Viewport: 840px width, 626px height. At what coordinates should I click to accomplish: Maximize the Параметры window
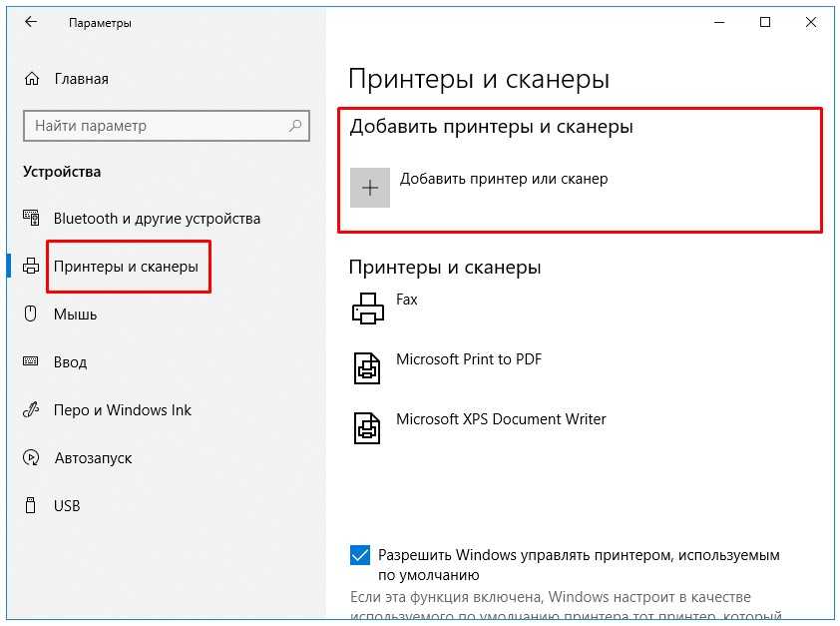765,22
